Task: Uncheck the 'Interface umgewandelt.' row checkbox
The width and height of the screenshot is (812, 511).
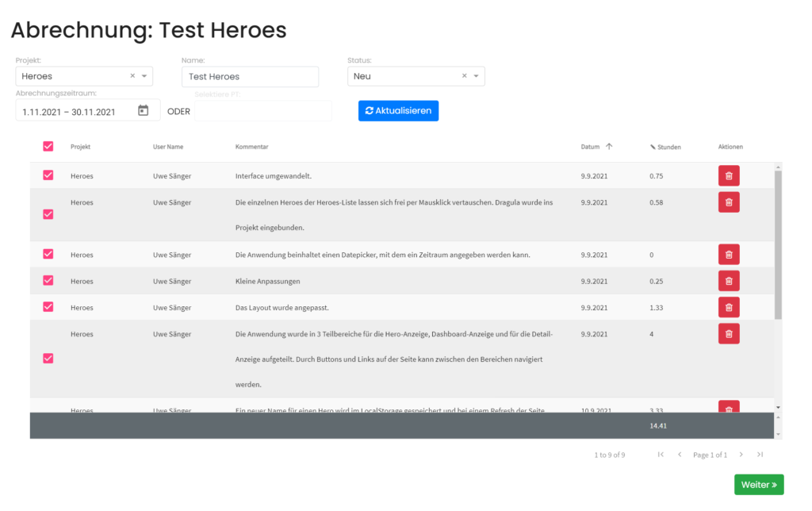Action: point(48,175)
